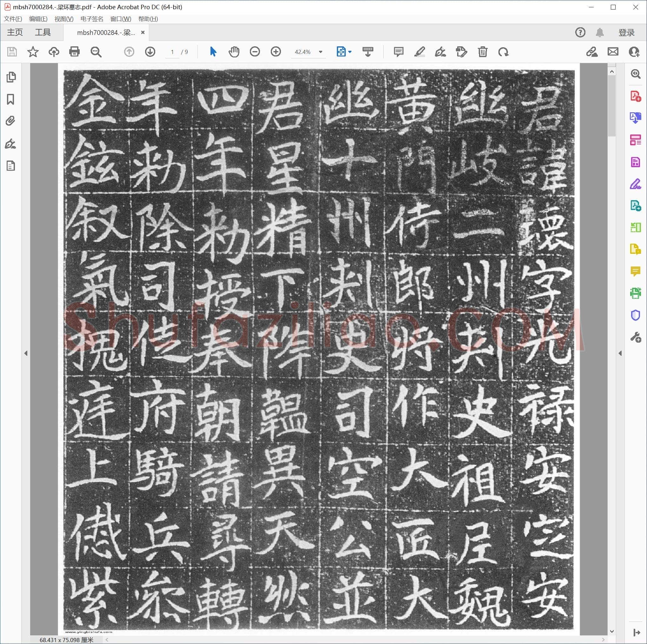Print the document with printer icon
Image resolution: width=647 pixels, height=644 pixels.
74,52
